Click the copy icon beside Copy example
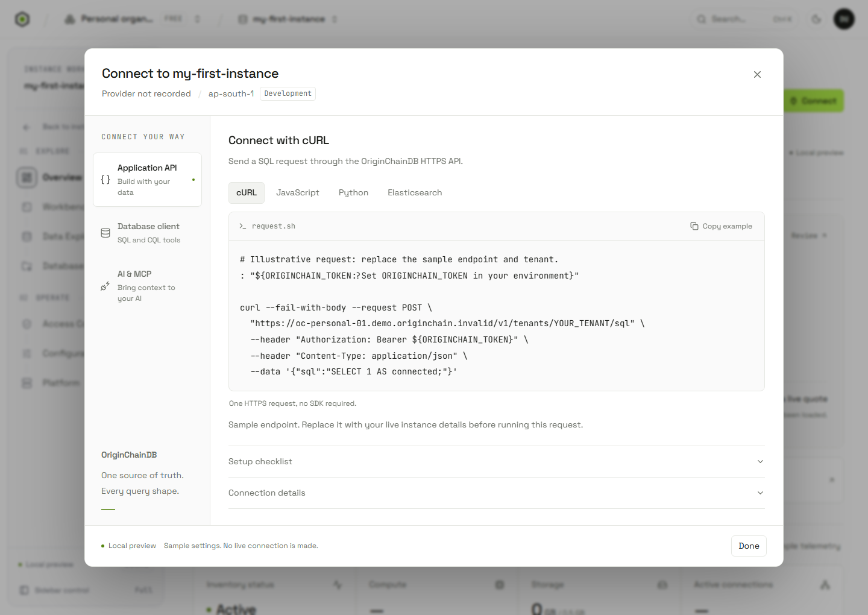The image size is (868, 615). coord(694,226)
